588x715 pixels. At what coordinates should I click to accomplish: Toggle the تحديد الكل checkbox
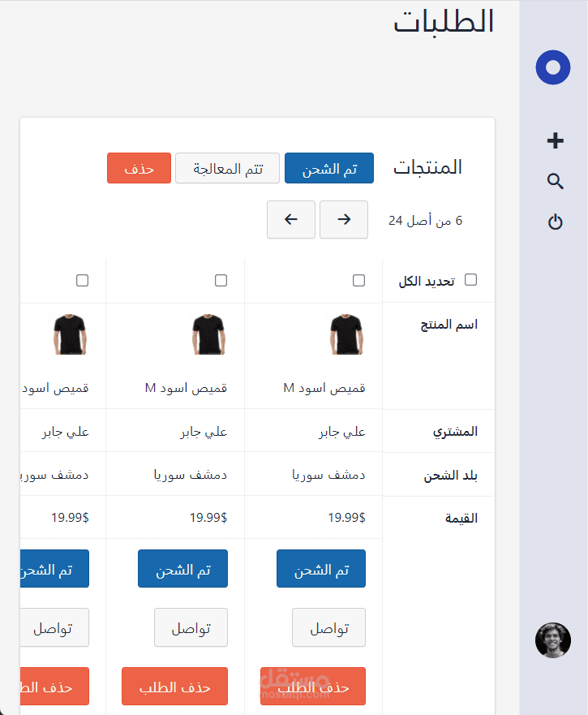(x=470, y=280)
